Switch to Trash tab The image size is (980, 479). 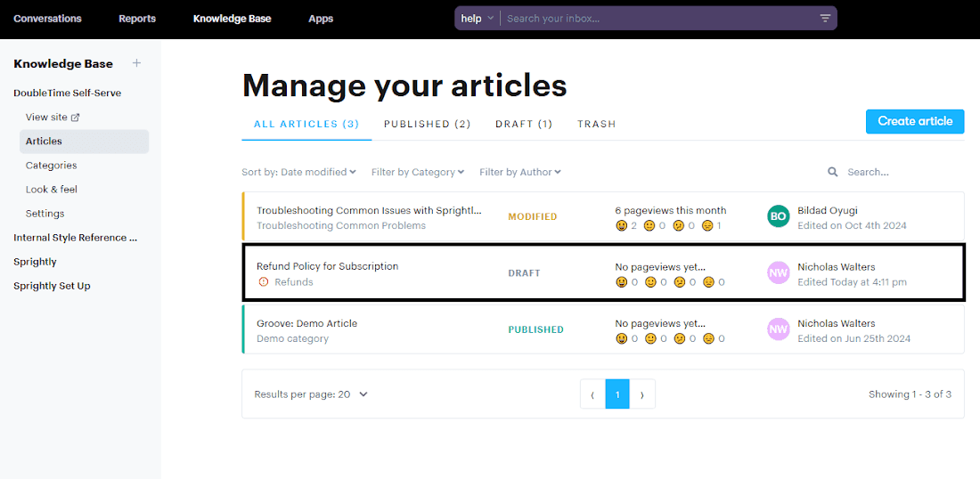[x=596, y=124]
